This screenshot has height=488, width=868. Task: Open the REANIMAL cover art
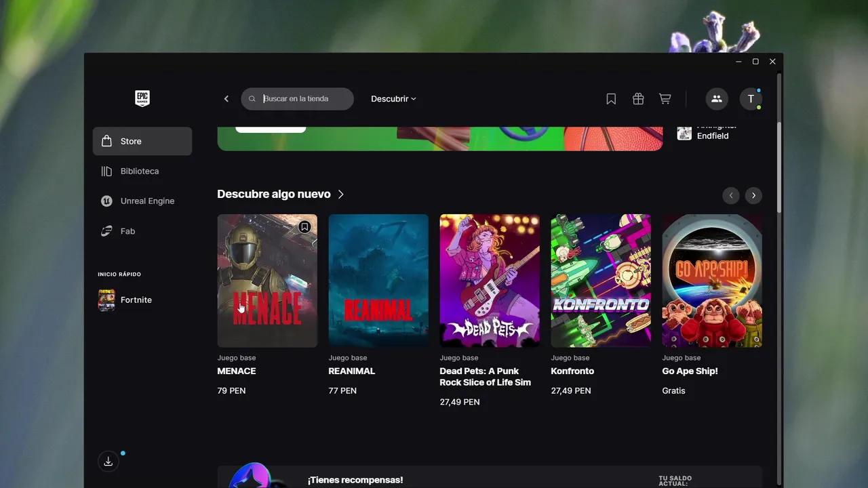(378, 281)
